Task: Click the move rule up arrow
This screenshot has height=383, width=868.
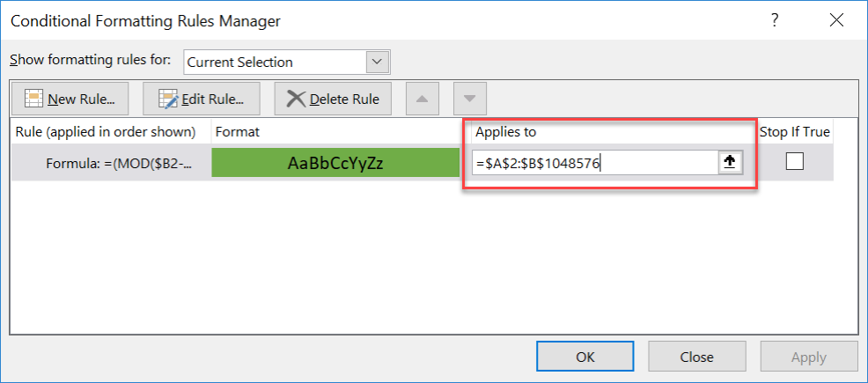Action: coord(422,99)
